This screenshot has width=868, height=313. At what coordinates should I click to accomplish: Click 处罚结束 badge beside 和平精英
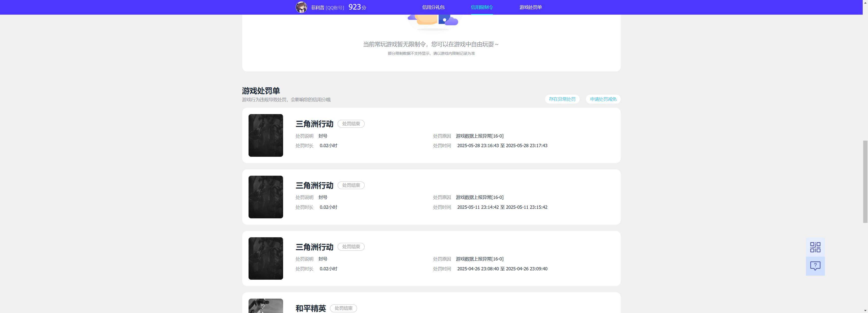(x=343, y=308)
